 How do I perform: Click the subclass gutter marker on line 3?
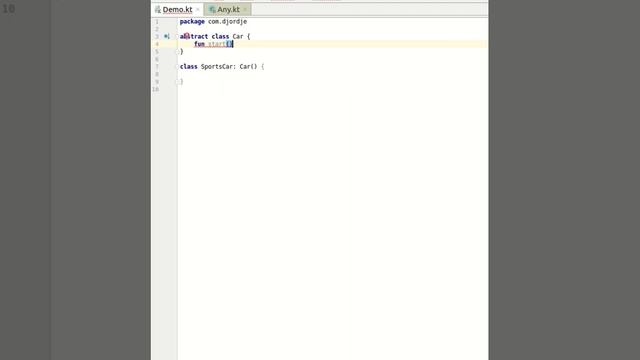[167, 36]
